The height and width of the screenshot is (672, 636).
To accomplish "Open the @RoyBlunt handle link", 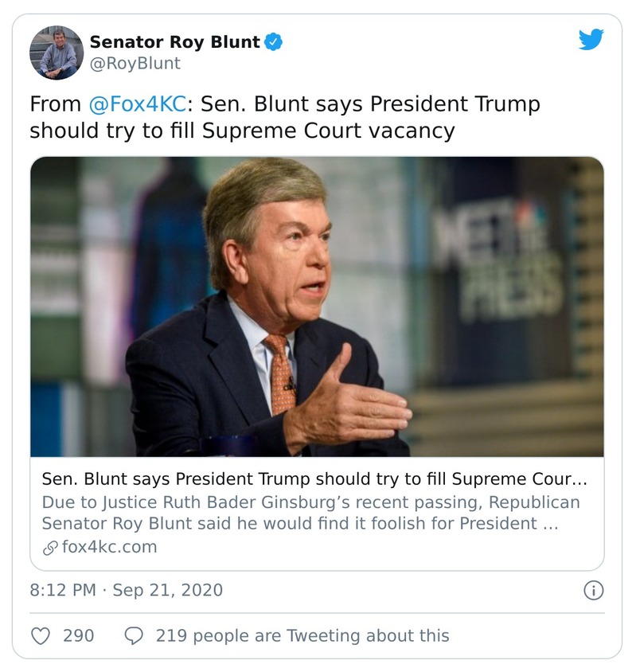I will [135, 64].
